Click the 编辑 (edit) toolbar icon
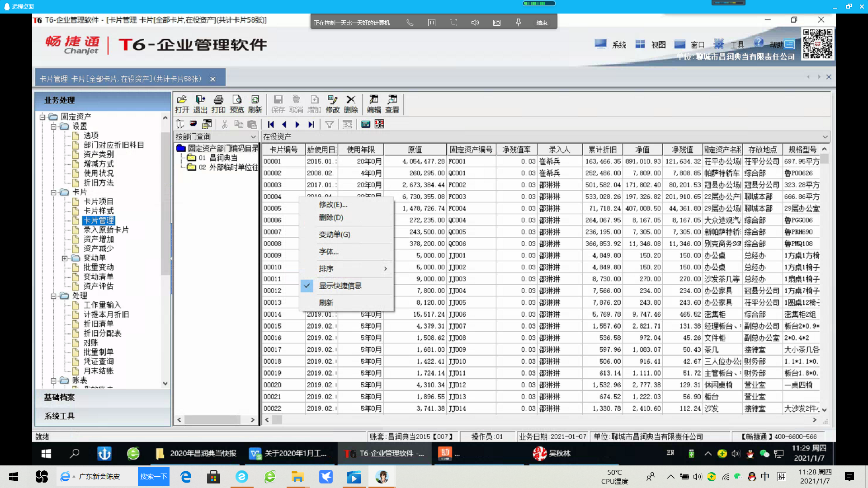Screen dimensions: 868x488 (x=374, y=104)
